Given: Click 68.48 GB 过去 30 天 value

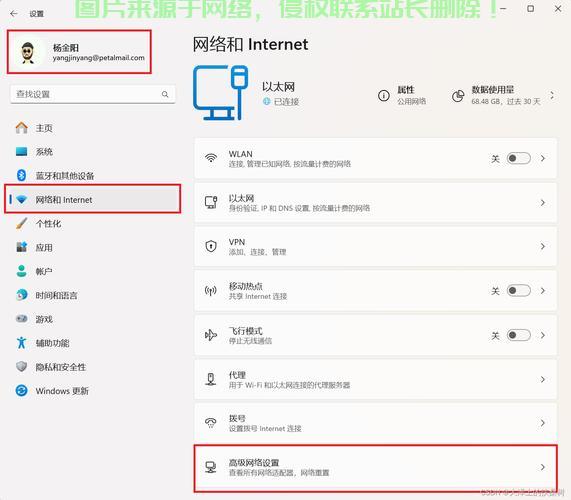Looking at the screenshot, I should click(x=506, y=102).
